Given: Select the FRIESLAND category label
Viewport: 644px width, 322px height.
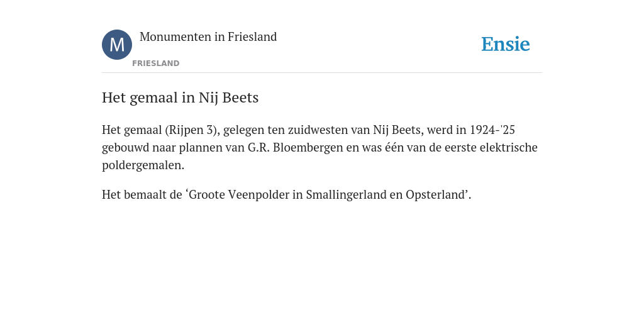Looking at the screenshot, I should tap(156, 64).
